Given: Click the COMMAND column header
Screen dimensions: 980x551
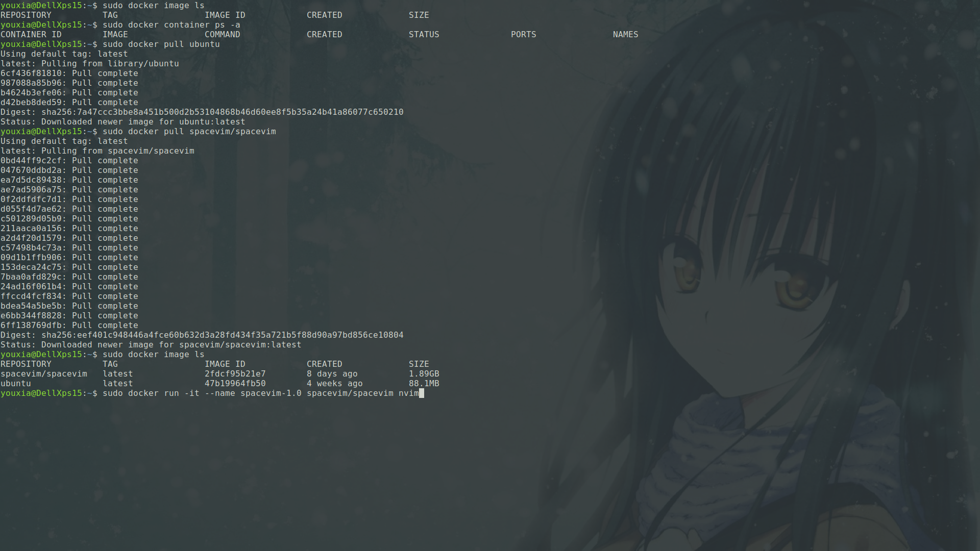Looking at the screenshot, I should 223,35.
